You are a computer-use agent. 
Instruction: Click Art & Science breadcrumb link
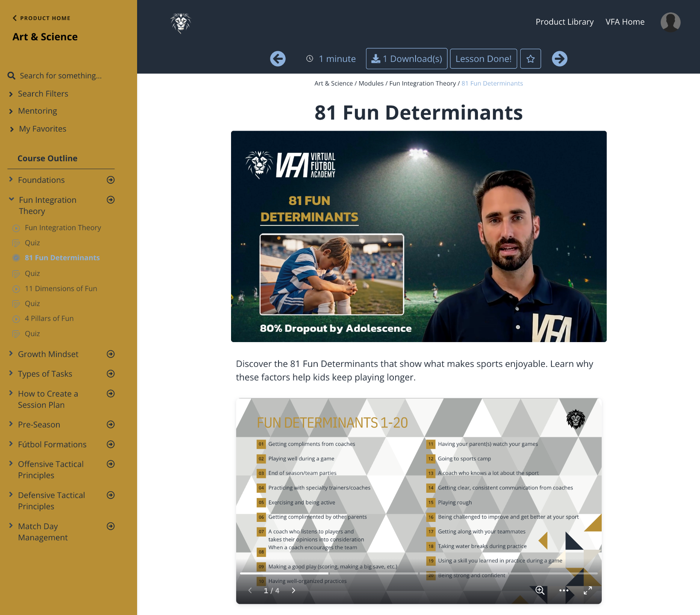click(334, 83)
